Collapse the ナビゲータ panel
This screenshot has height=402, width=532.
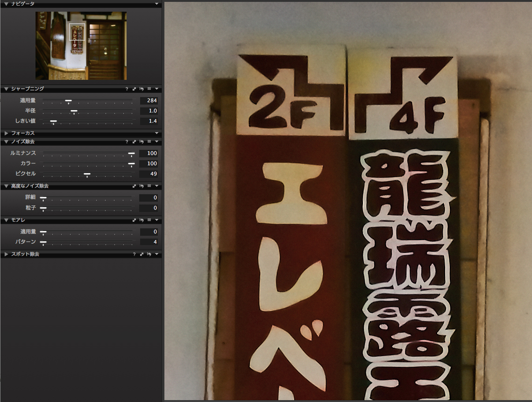coord(6,4)
